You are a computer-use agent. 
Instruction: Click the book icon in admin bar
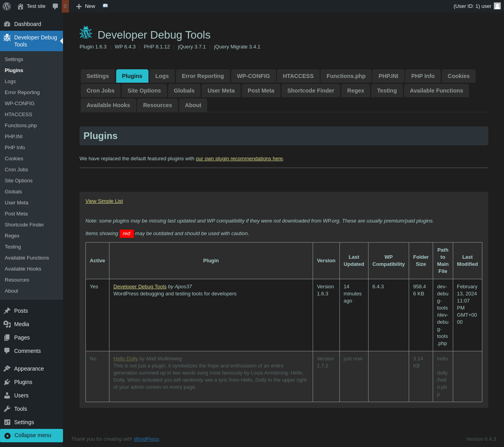click(105, 6)
